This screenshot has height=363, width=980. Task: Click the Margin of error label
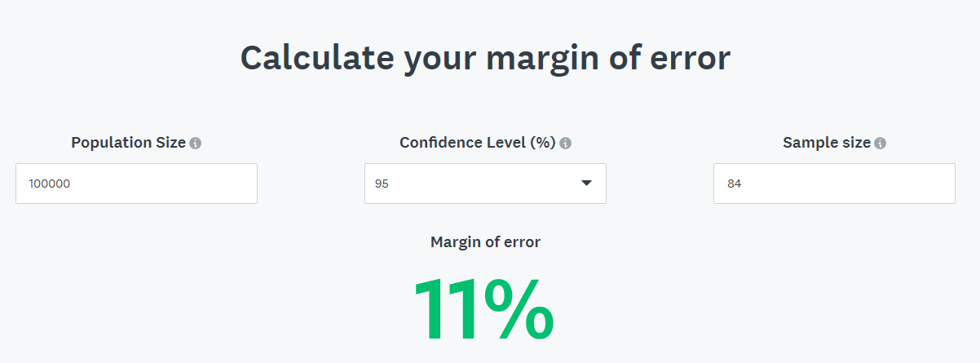485,241
